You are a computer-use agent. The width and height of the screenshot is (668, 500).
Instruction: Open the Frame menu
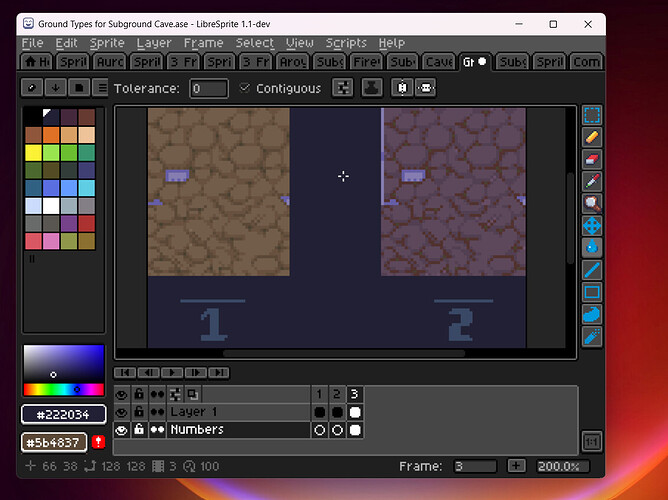204,43
